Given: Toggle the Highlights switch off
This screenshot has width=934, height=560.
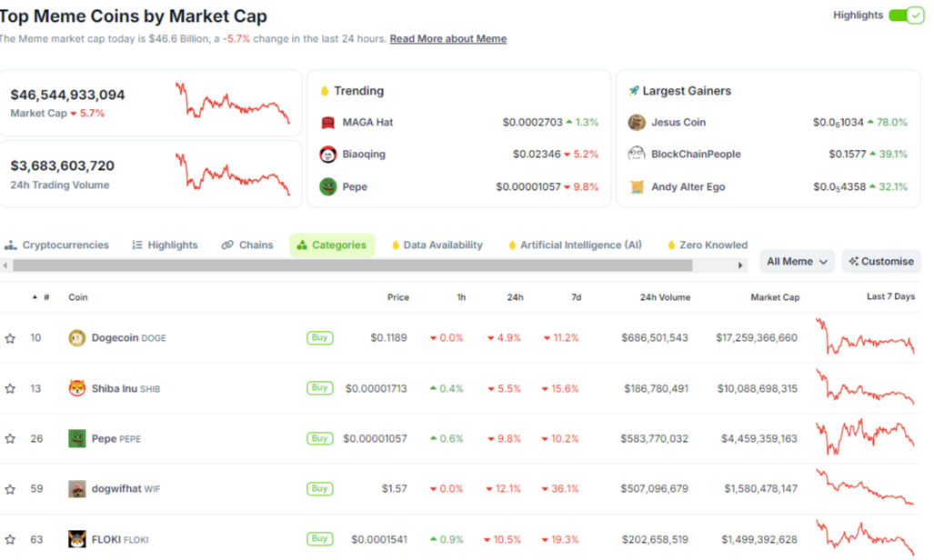Looking at the screenshot, I should click(x=906, y=15).
